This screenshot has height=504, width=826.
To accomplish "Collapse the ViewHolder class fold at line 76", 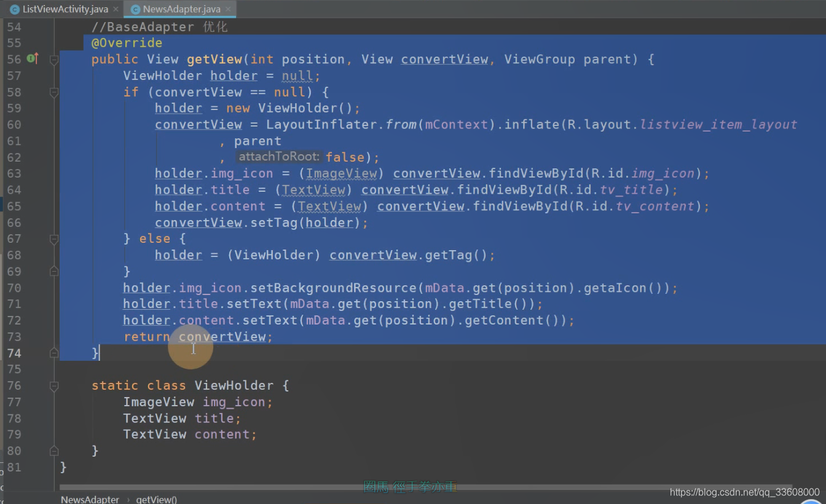I will (54, 386).
